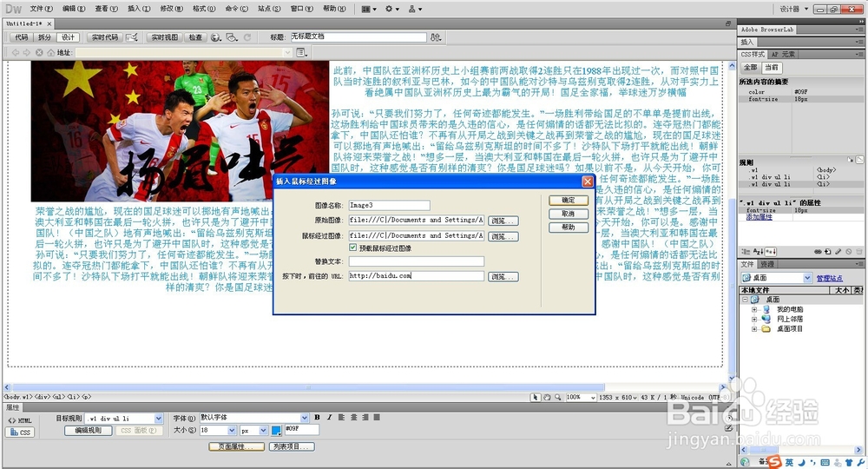Open the Site management icon in menu bar
The image size is (868, 469).
[x=415, y=9]
